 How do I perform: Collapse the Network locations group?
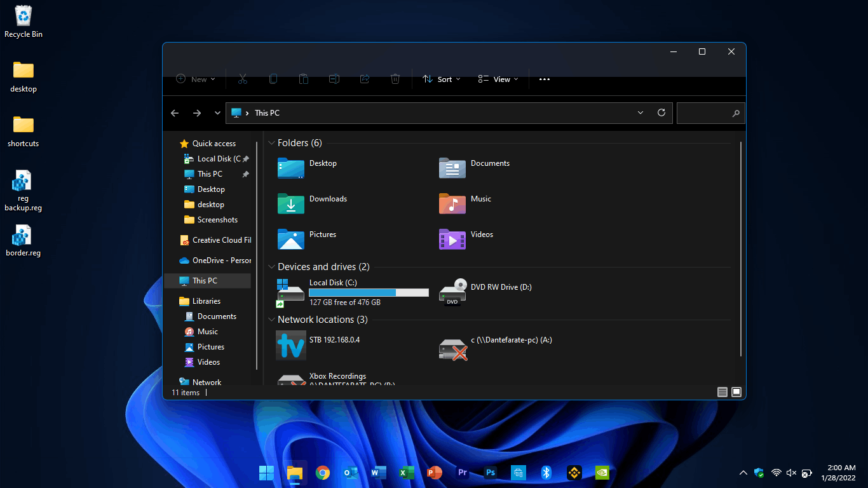click(x=272, y=320)
